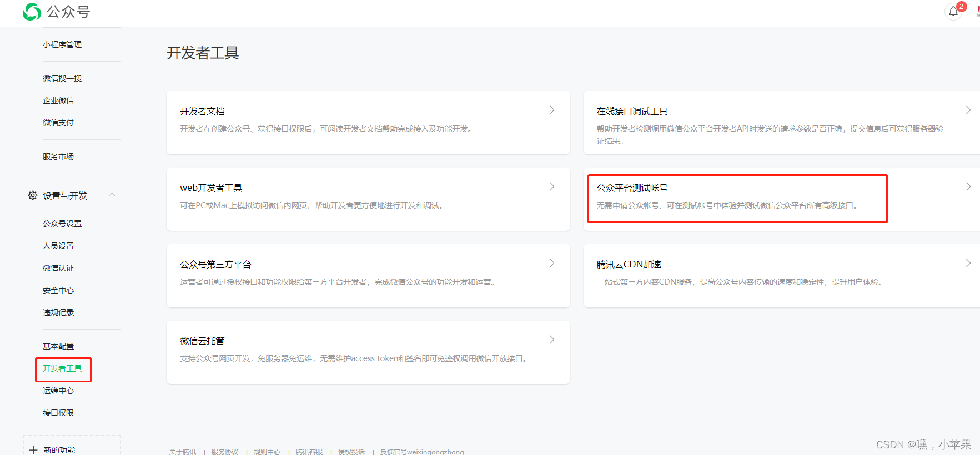
Task: Open 公众号第三方平台 card title
Action: [x=215, y=265]
